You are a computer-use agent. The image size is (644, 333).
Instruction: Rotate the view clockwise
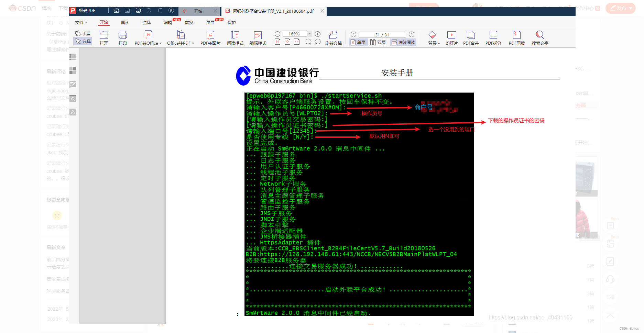[x=308, y=42]
